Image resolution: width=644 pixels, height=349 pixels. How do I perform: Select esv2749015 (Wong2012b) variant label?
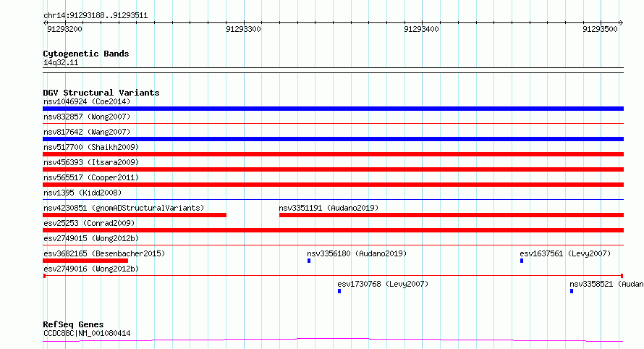point(91,238)
